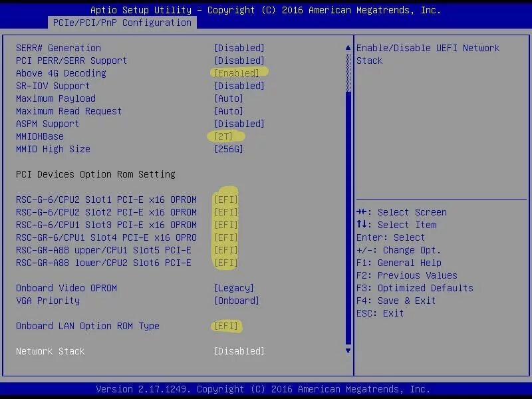The height and width of the screenshot is (399, 532).
Task: Click 'F1: General Help' line
Action: click(398, 263)
